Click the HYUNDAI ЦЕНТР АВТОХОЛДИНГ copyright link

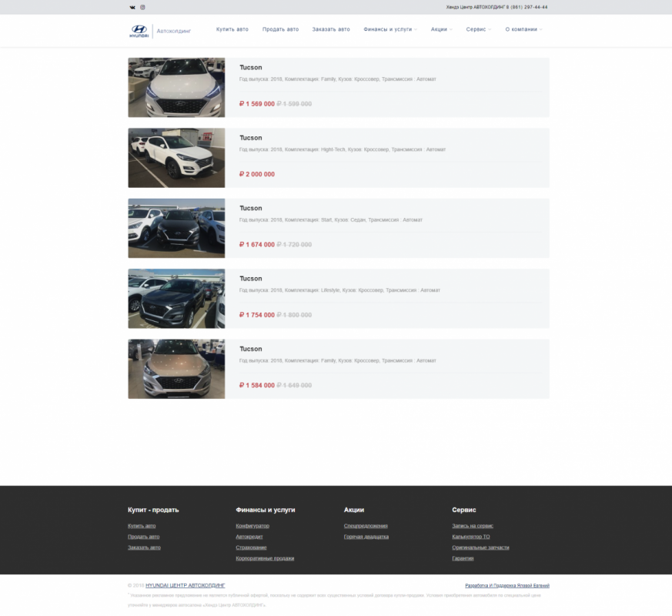click(186, 585)
